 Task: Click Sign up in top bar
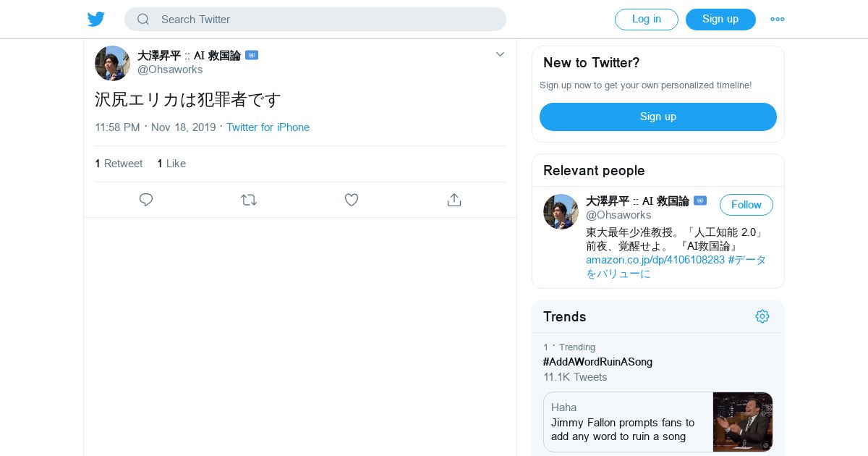click(720, 20)
